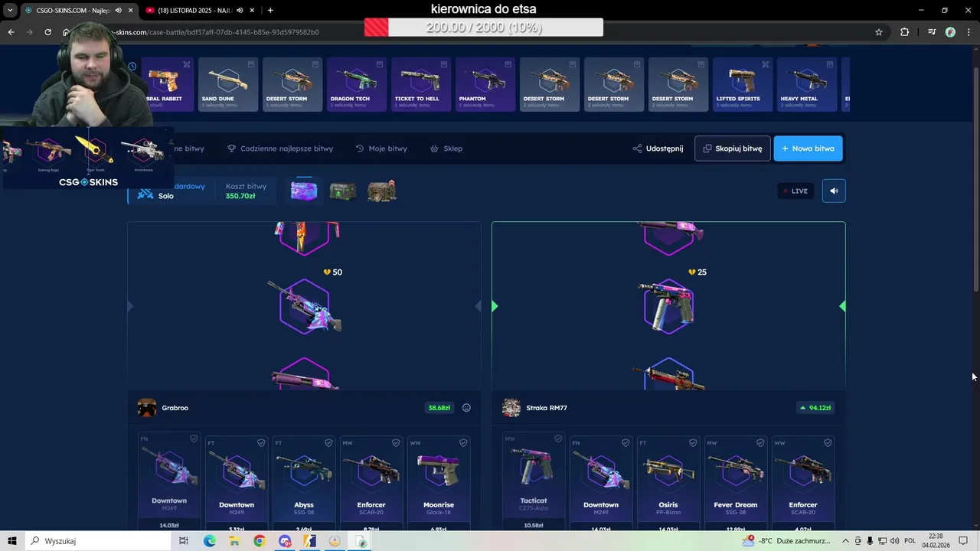The image size is (980, 551).
Task: Click the history icon beside Moje bitwy
Action: tap(360, 148)
